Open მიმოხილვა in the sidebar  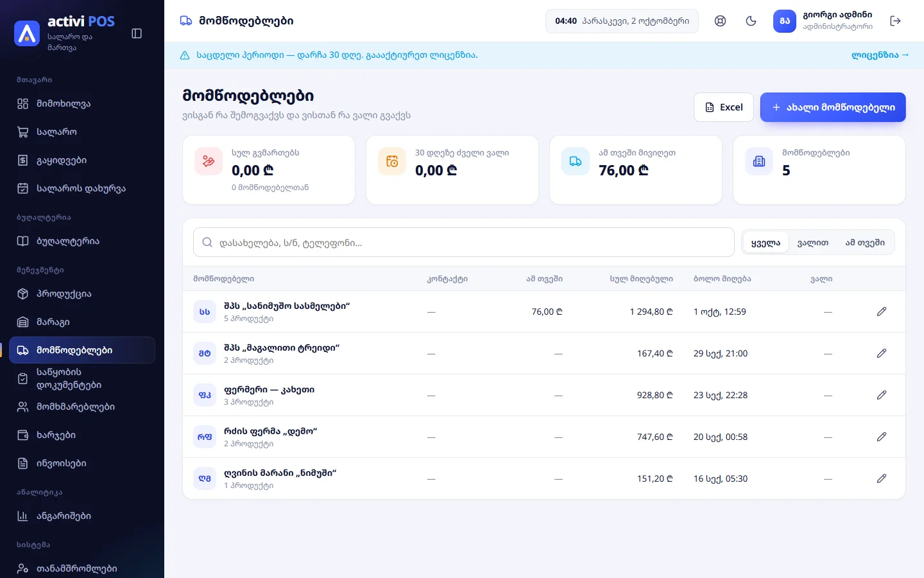click(82, 104)
